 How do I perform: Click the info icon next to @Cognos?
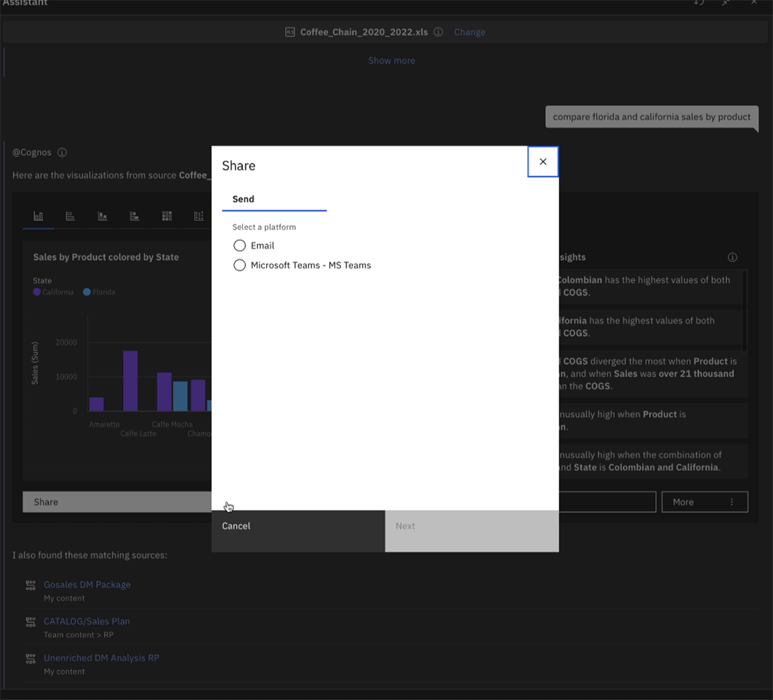(62, 153)
